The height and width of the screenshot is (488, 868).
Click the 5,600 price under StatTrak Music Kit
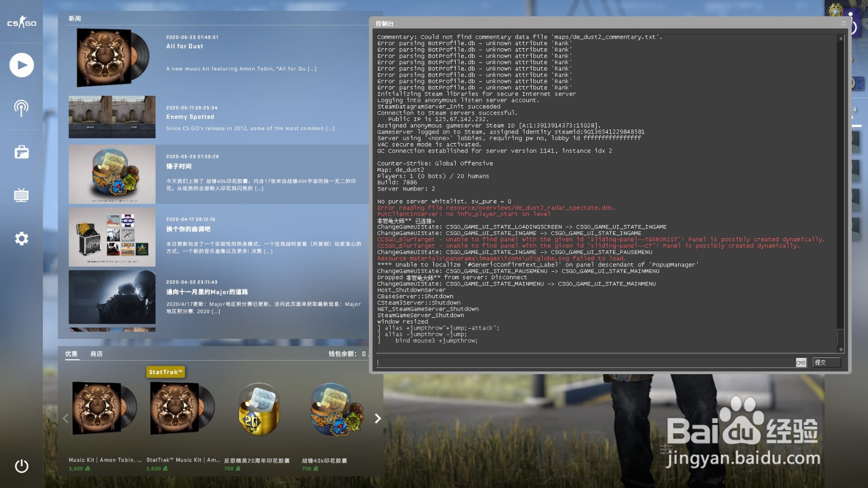pos(157,468)
